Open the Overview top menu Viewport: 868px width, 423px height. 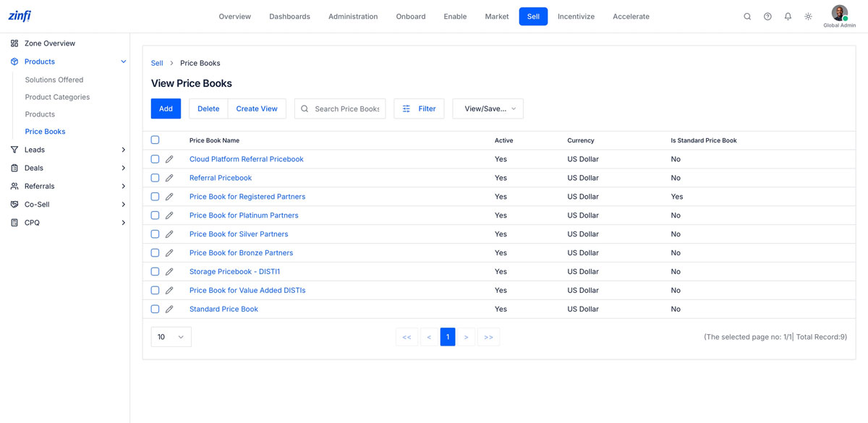pos(235,17)
